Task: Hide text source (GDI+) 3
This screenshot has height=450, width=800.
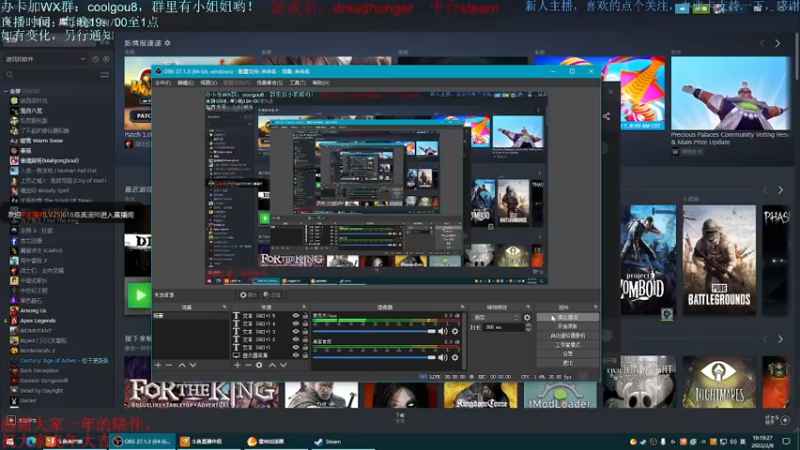Action: pyautogui.click(x=295, y=332)
